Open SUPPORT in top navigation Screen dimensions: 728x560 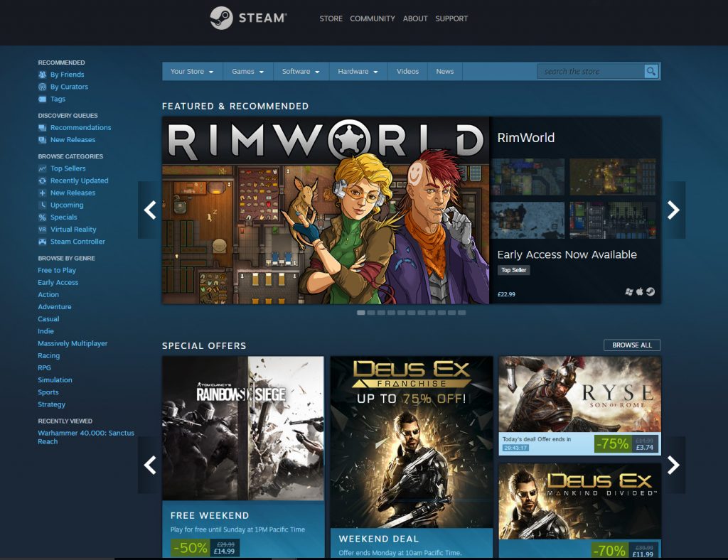coord(451,18)
